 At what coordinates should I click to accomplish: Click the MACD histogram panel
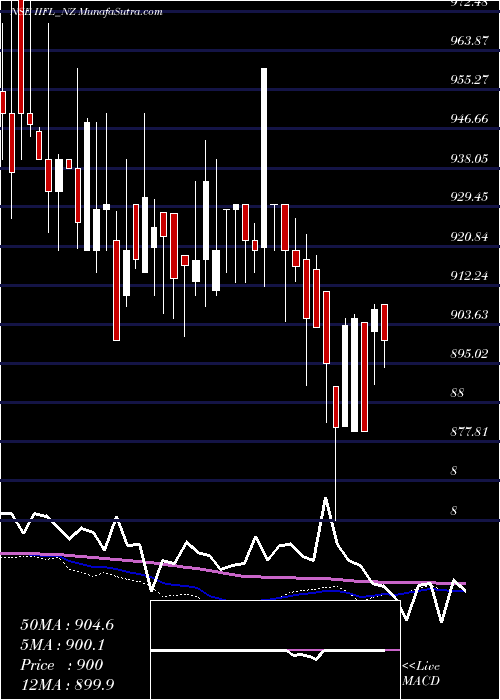pos(275,650)
